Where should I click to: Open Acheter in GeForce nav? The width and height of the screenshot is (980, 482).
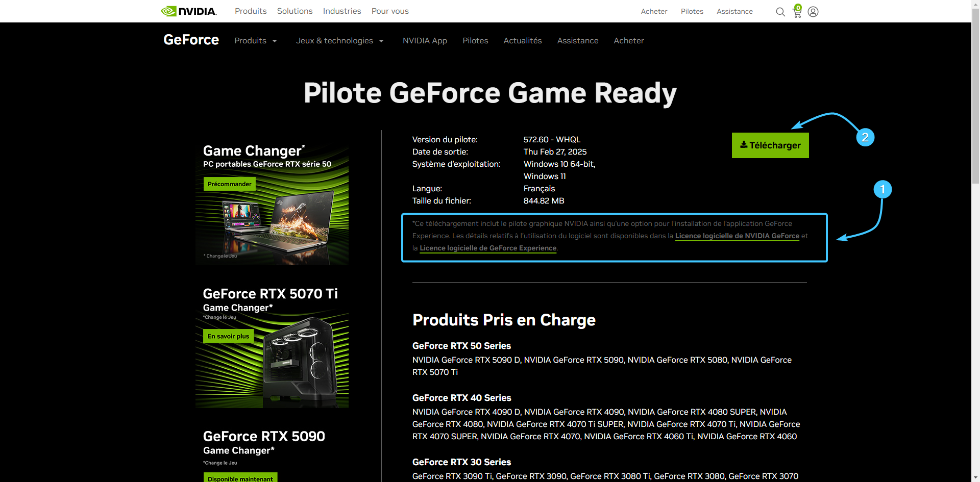[x=629, y=41]
